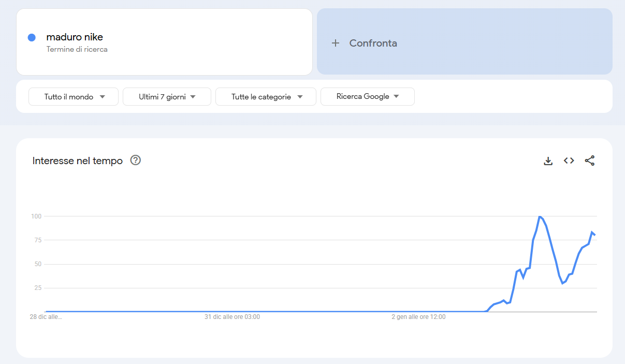Edit the maduro nike search term

(75, 37)
